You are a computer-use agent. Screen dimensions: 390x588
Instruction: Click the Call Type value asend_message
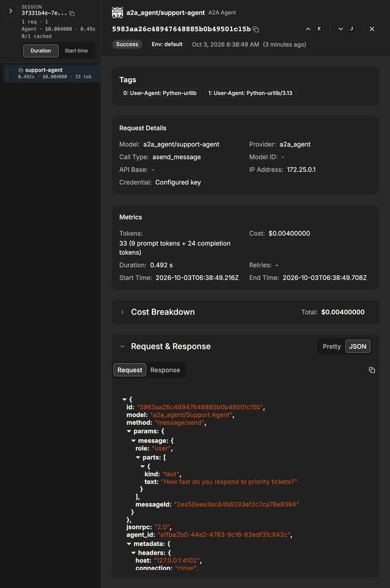(x=177, y=157)
